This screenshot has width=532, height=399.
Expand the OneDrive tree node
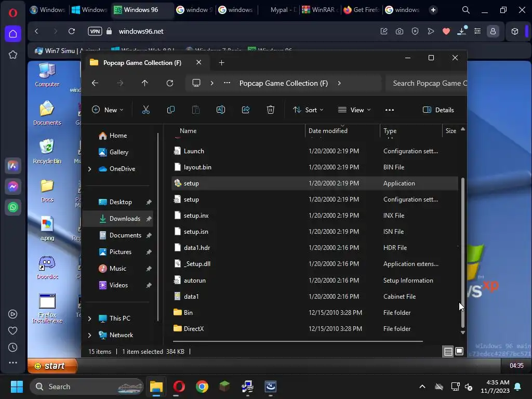click(x=89, y=169)
